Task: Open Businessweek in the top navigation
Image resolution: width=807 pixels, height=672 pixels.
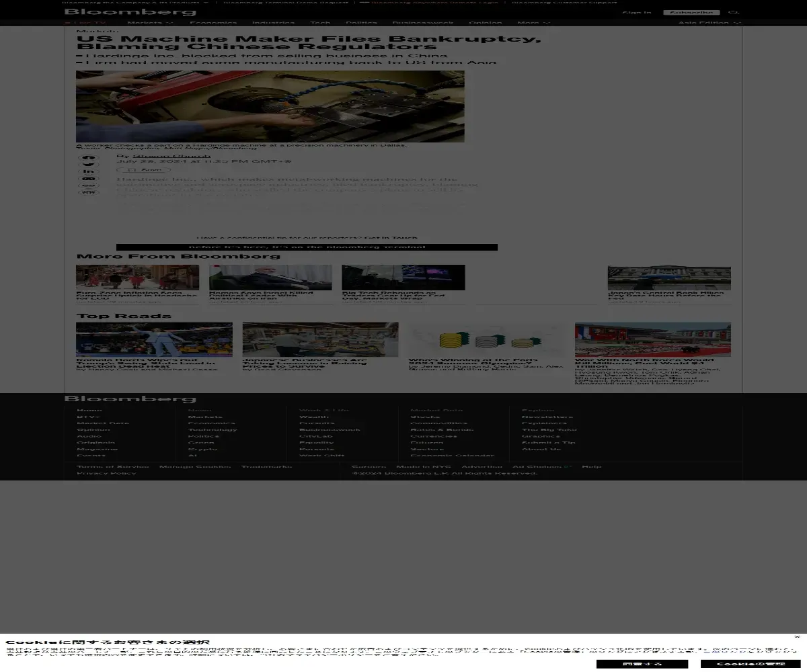Action: (x=423, y=23)
